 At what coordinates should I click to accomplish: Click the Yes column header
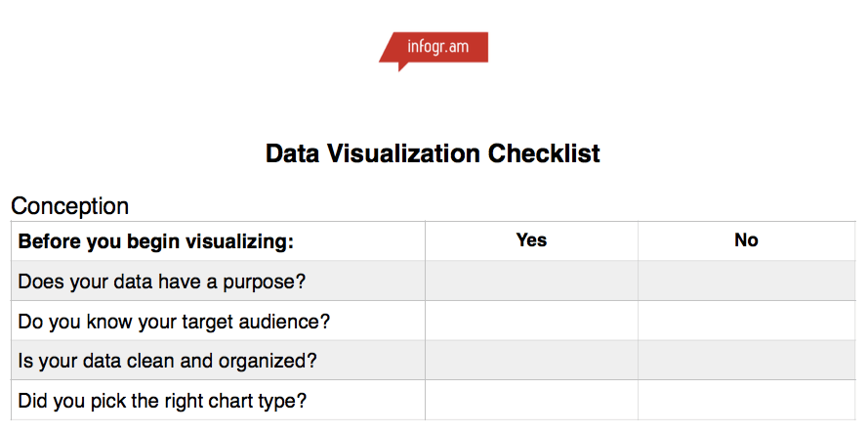pos(531,240)
